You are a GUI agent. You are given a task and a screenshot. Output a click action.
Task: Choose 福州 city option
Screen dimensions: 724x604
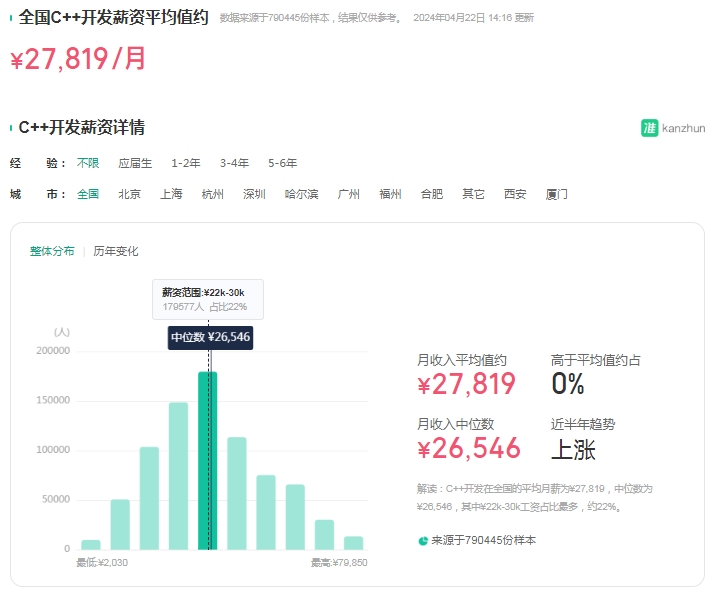[x=390, y=194]
